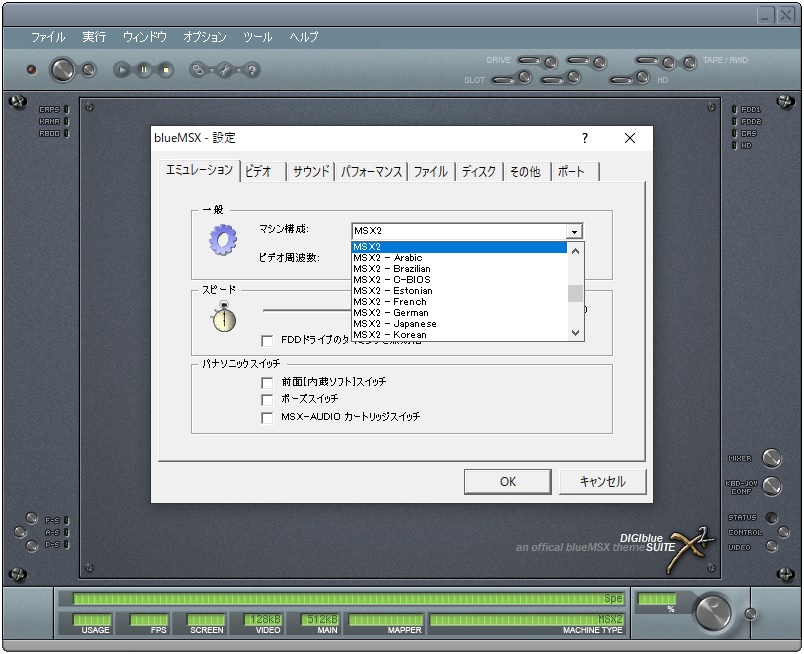This screenshot has height=654, width=804.
Task: Click the D-S side button
Action: tap(32, 546)
